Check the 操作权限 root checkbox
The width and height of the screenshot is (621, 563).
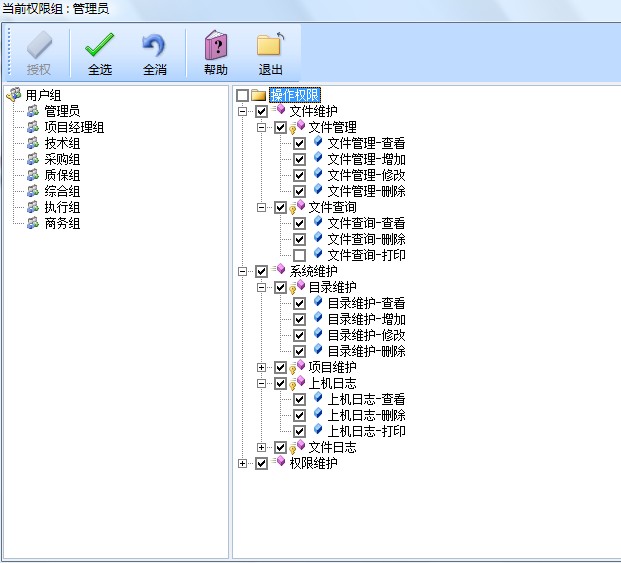coord(242,95)
